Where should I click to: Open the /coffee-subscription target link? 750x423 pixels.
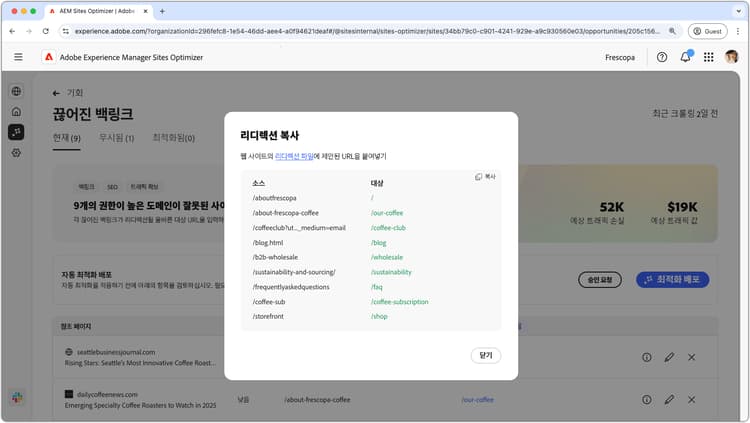click(x=399, y=302)
